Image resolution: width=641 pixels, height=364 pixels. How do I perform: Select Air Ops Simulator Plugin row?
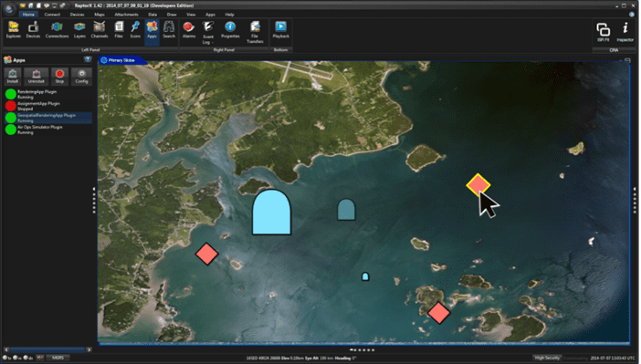[47, 130]
